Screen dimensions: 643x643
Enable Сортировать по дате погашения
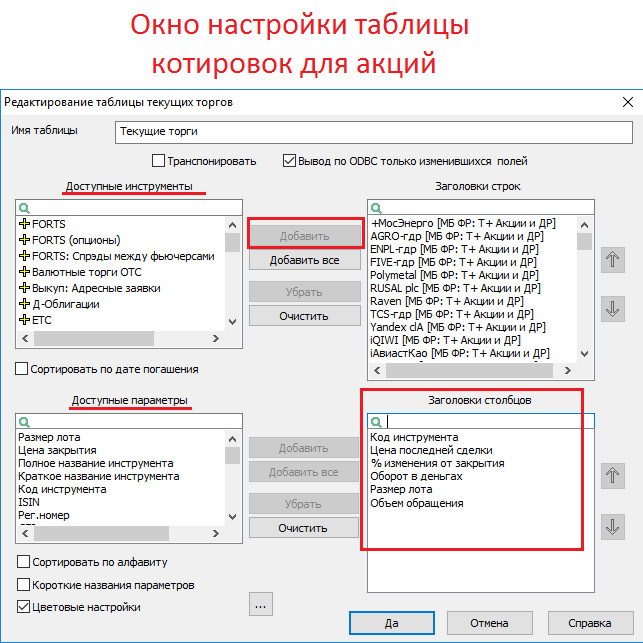[21, 368]
